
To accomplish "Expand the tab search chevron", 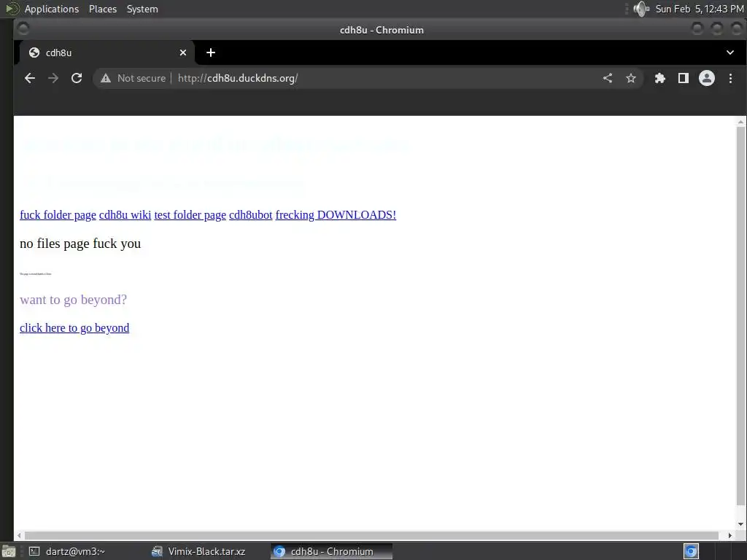I will [729, 52].
